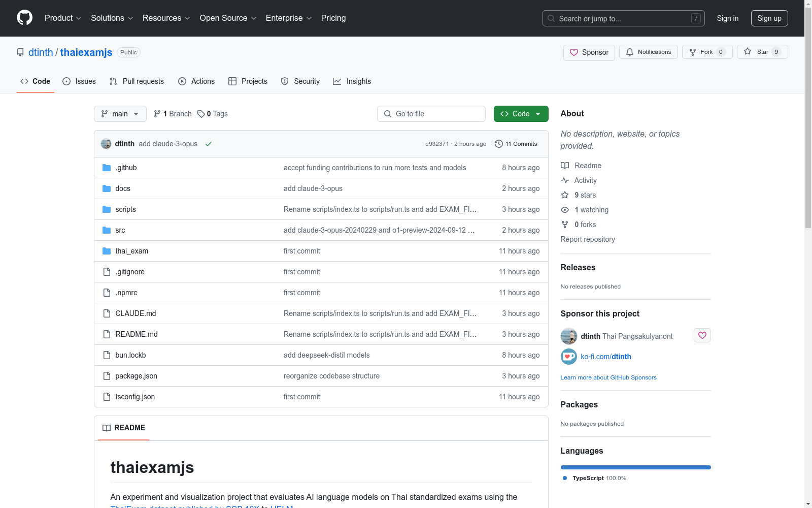Click the .gitignore file icon

pos(107,272)
